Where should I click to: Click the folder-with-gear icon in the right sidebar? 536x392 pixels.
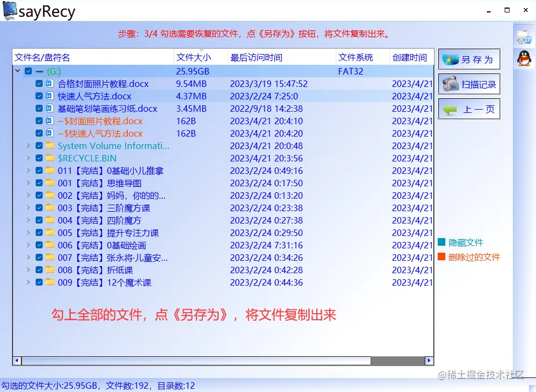pyautogui.click(x=524, y=36)
